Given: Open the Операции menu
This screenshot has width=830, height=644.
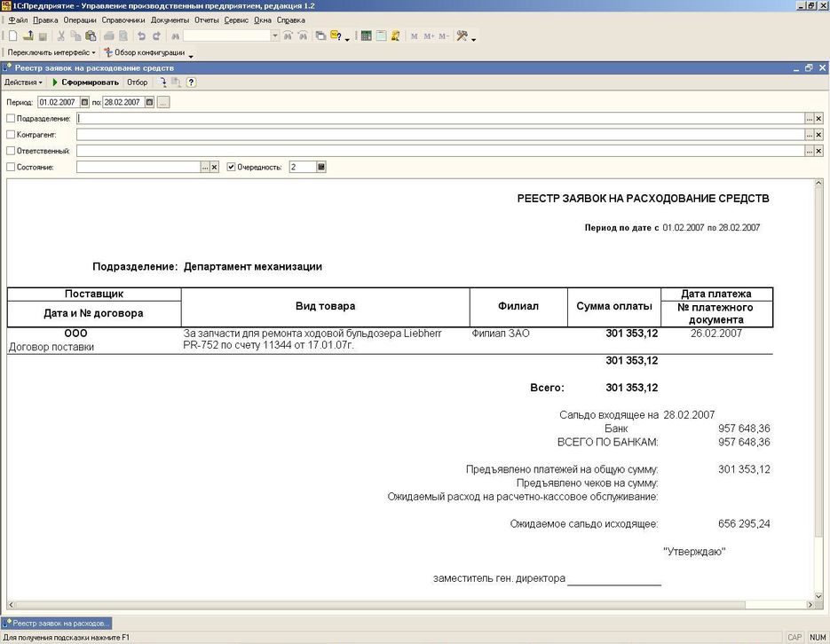Looking at the screenshot, I should tap(80, 20).
